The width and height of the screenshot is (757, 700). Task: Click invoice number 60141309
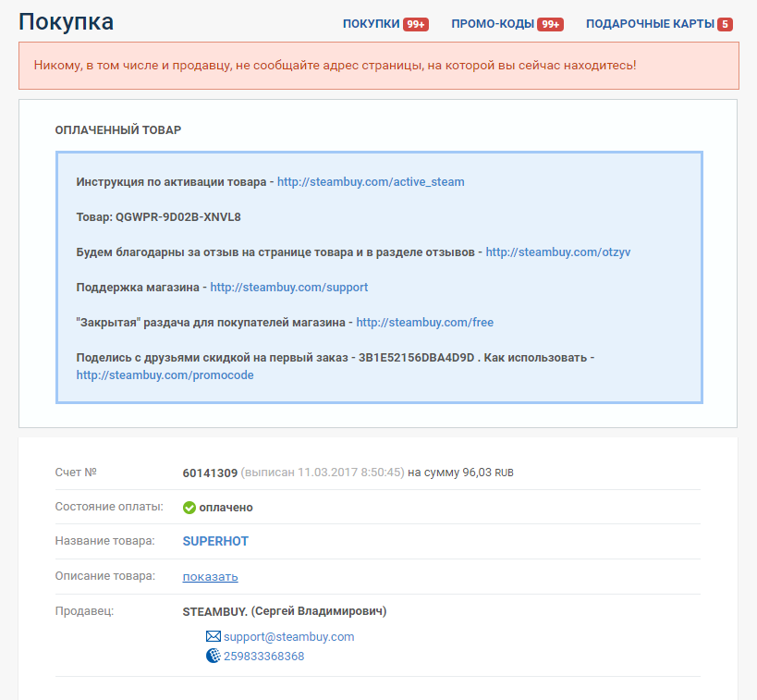(210, 473)
